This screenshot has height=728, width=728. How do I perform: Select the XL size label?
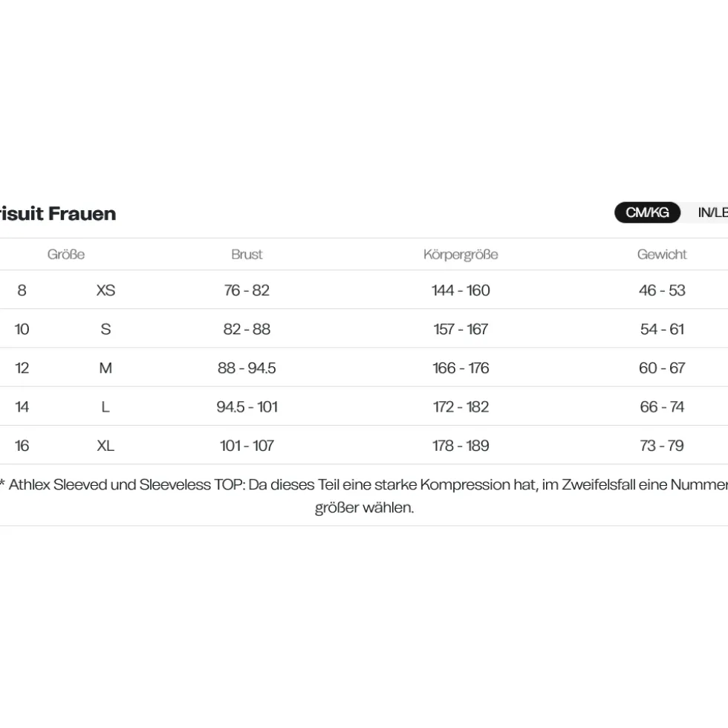(105, 446)
